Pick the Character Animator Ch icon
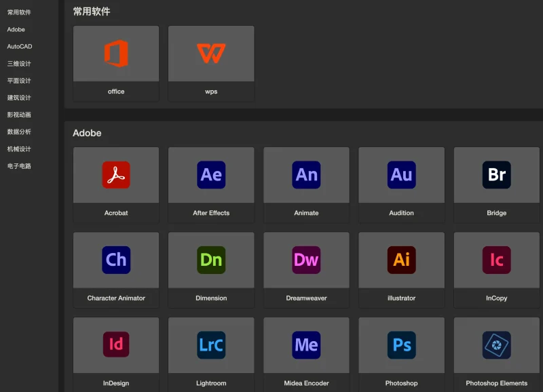The width and height of the screenshot is (543, 392). pos(116,260)
